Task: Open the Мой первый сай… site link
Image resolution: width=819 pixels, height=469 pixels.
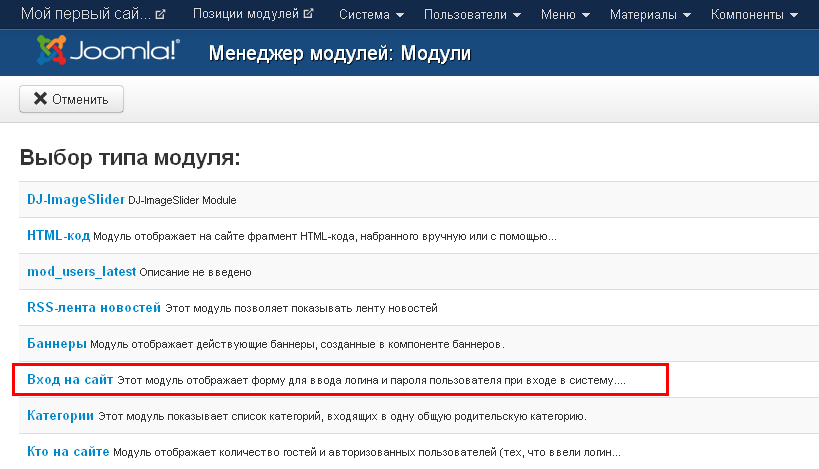Action: coord(86,14)
